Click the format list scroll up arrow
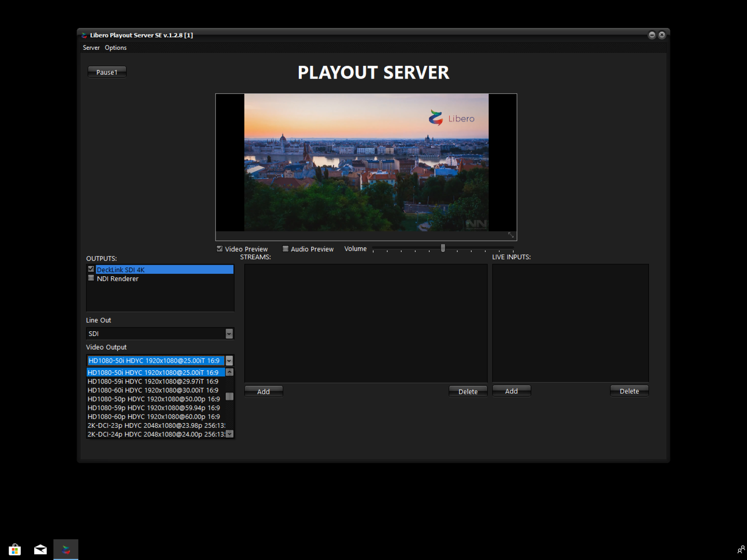The image size is (747, 560). tap(230, 372)
